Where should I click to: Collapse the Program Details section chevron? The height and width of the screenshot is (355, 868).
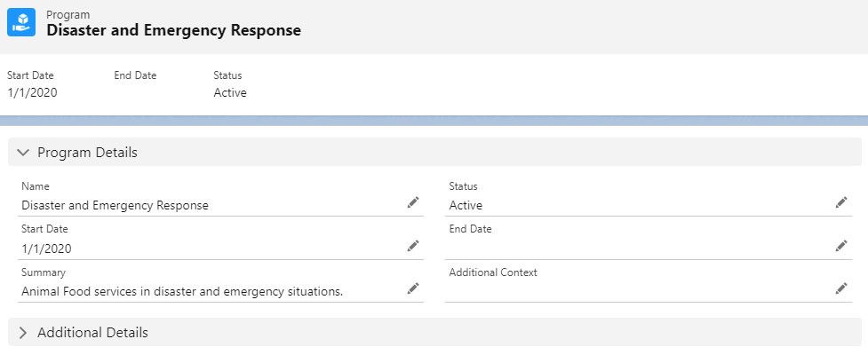(23, 153)
